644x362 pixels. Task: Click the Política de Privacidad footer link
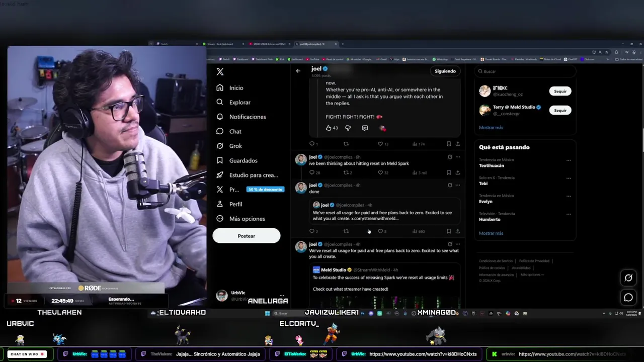coord(534,261)
